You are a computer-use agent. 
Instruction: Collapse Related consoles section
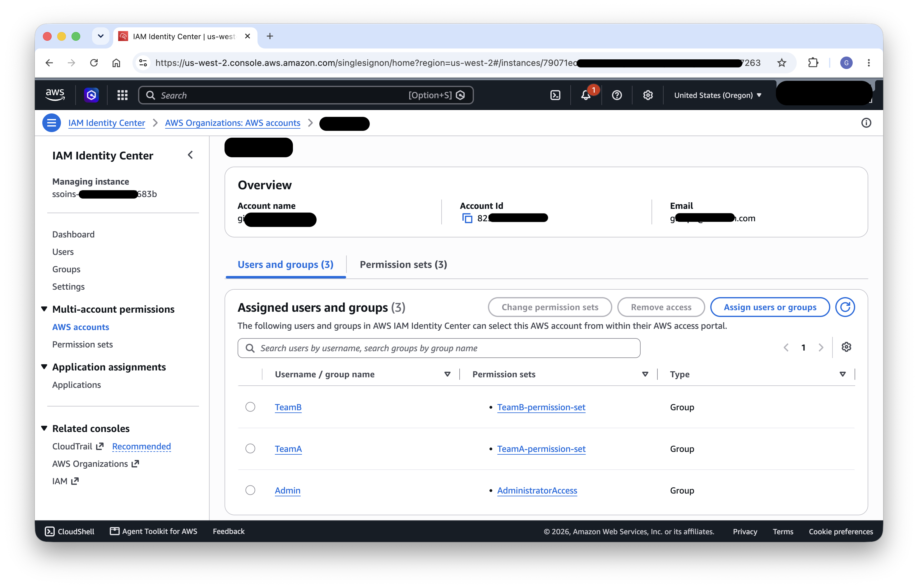(x=44, y=428)
